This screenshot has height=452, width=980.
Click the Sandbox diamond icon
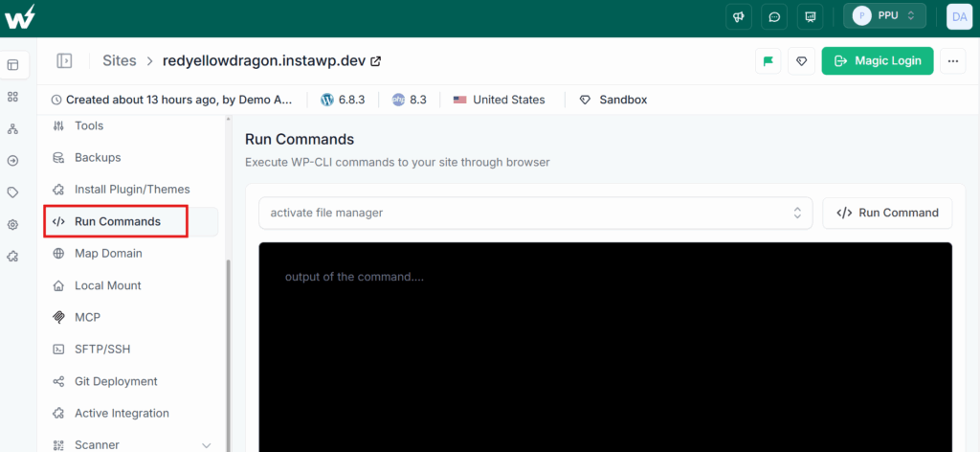point(585,100)
